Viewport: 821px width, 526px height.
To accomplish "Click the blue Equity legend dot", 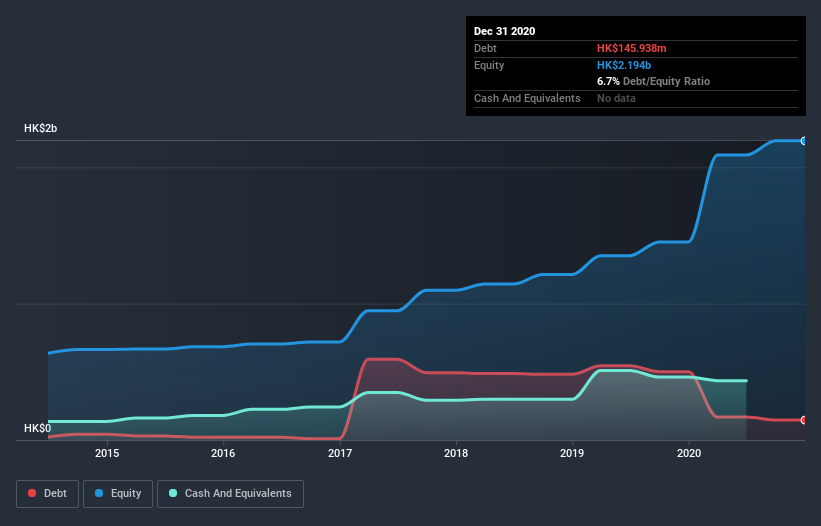I will coord(99,493).
